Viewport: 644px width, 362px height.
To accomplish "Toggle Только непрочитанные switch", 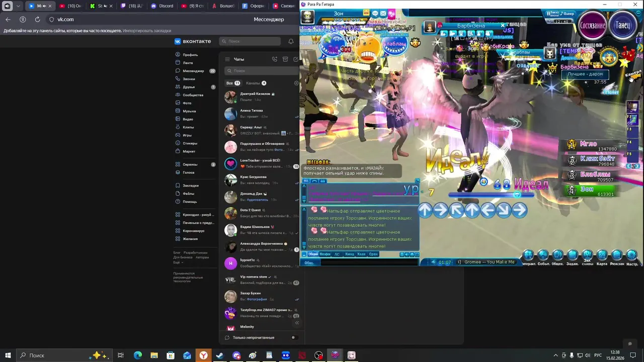I will (294, 337).
